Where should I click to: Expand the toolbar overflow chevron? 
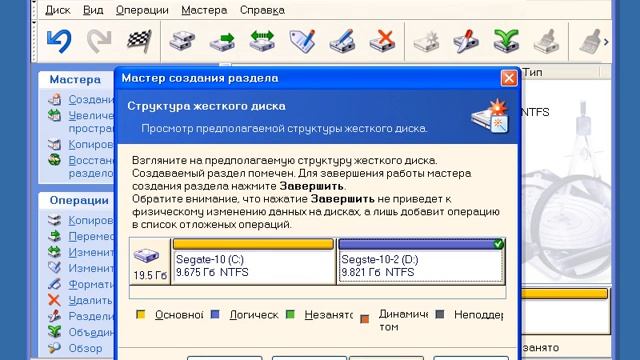(x=606, y=41)
